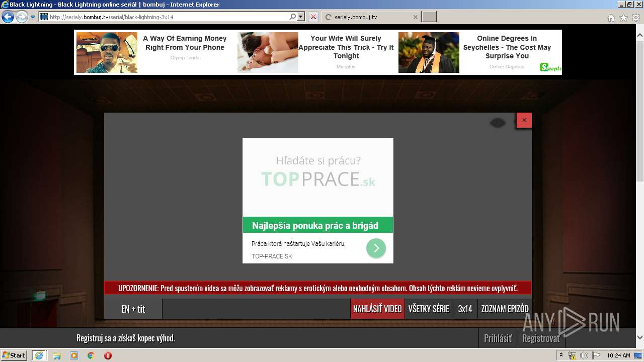
Task: Click the Prihlásiť login link
Action: 498,338
